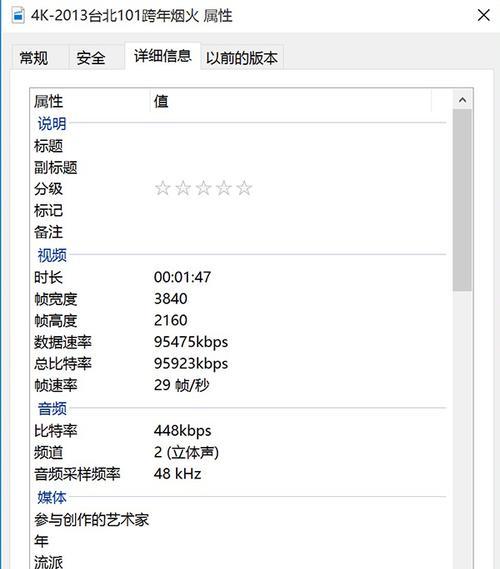Click the 参与创作的艺术家 property row
Screen dimensions: 500x569
click(239, 520)
